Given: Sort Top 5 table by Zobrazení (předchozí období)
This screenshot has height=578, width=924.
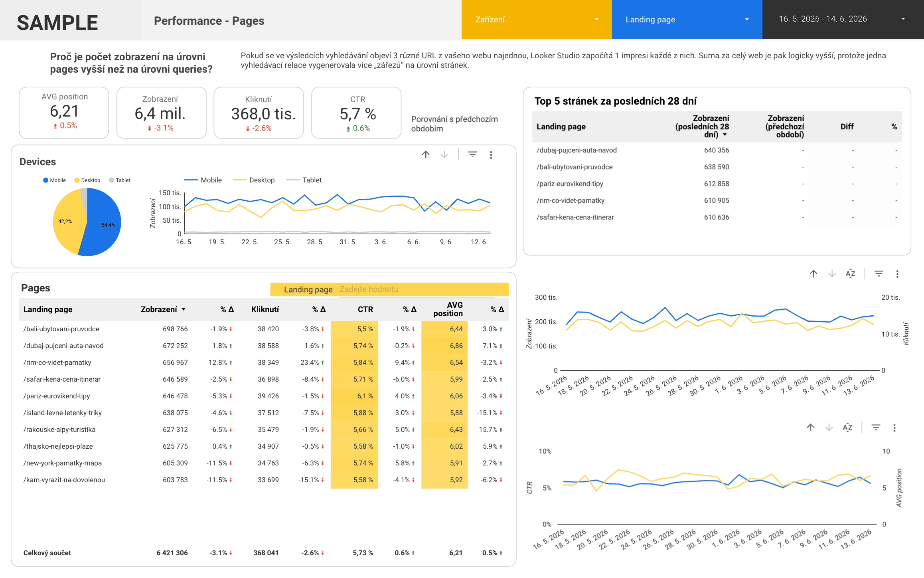Looking at the screenshot, I should [784, 126].
